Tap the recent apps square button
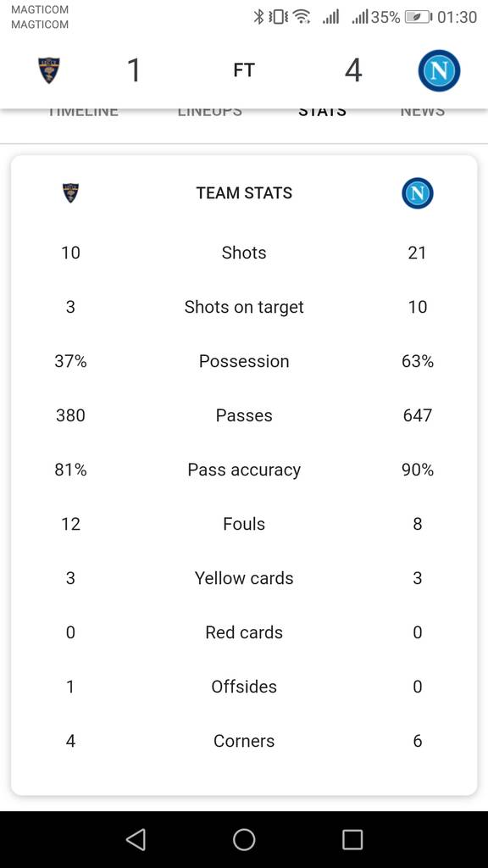 352,839
